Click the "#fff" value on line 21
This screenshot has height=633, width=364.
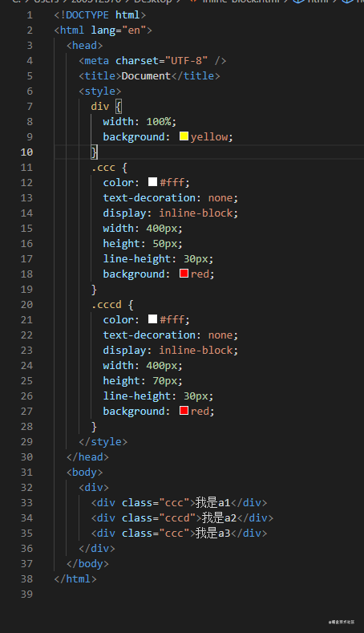(x=172, y=320)
